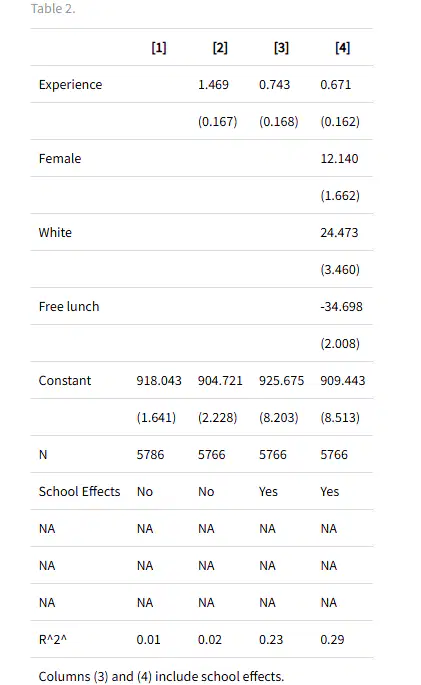Click the Constant row label
Viewport: 421px width, 685px height.
click(65, 381)
